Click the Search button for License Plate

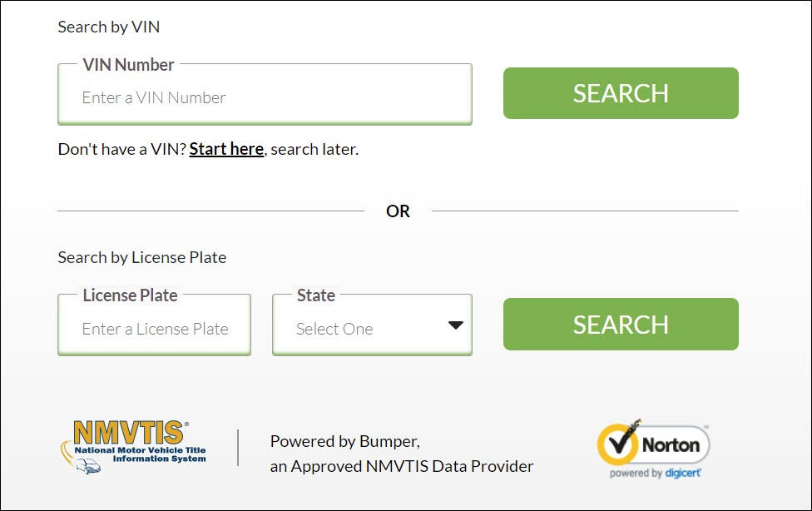click(x=621, y=324)
